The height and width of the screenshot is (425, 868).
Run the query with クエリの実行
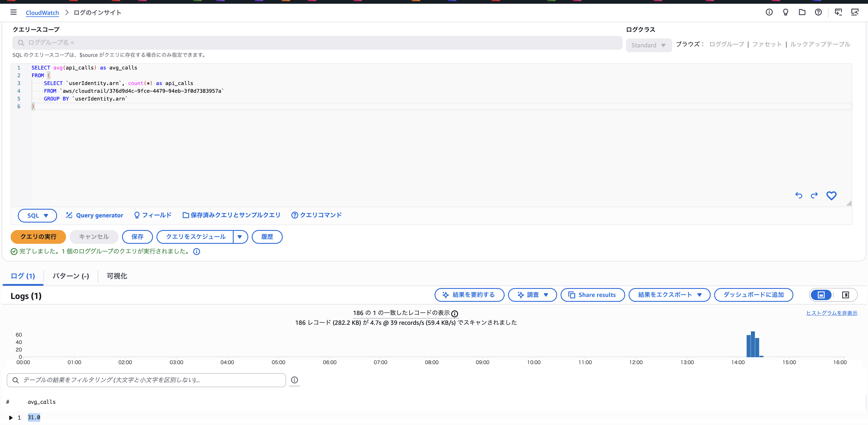(38, 237)
